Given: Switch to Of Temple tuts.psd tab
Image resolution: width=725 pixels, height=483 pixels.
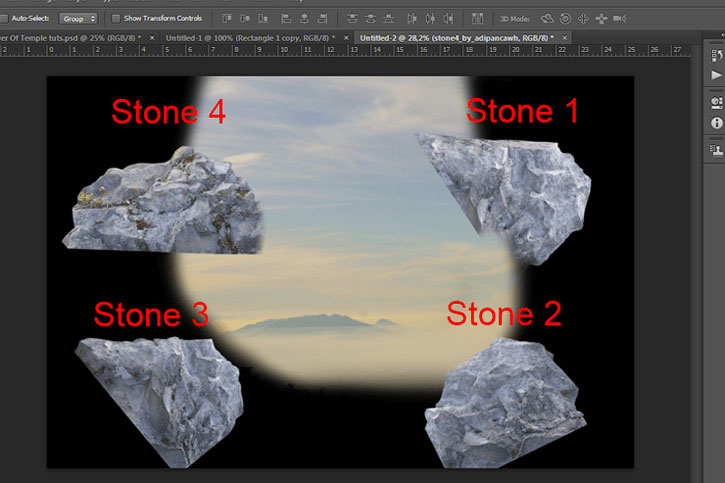Looking at the screenshot, I should tap(71, 38).
